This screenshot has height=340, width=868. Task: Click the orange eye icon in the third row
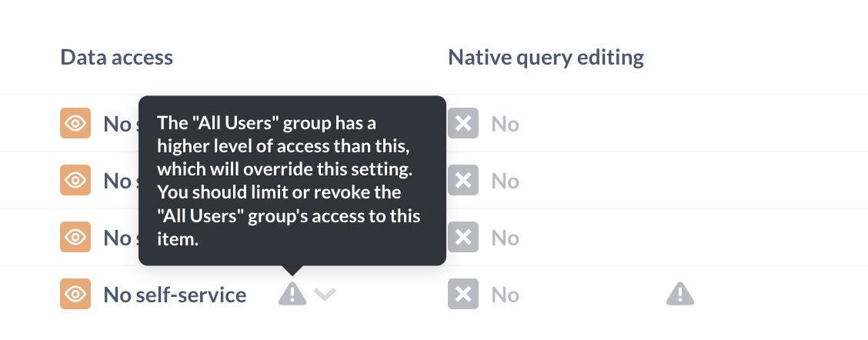tap(75, 237)
